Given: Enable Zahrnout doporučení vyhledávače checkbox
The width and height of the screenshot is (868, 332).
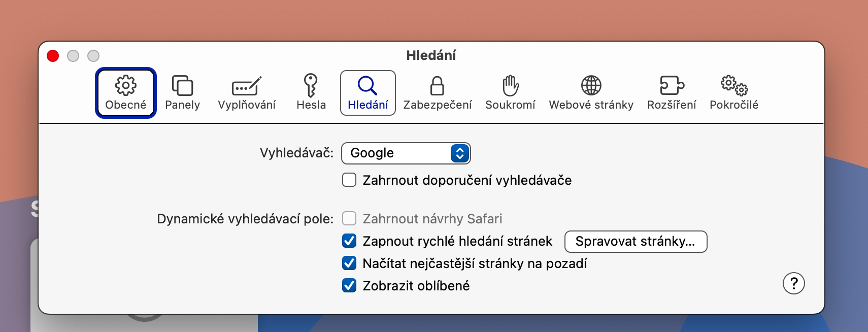Looking at the screenshot, I should pyautogui.click(x=349, y=180).
